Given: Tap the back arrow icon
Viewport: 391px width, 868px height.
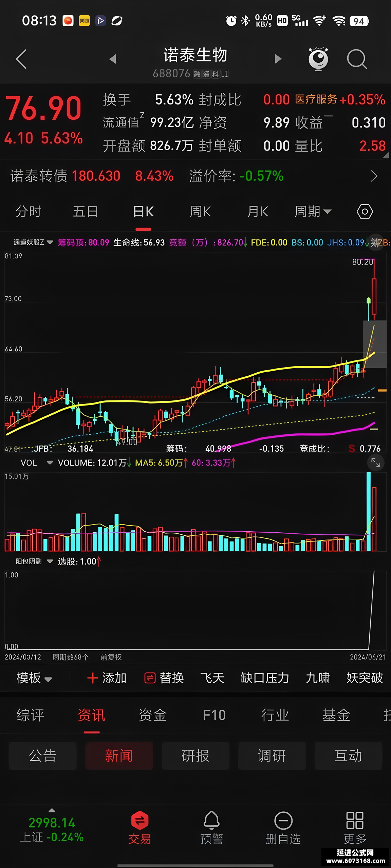Looking at the screenshot, I should (x=21, y=59).
